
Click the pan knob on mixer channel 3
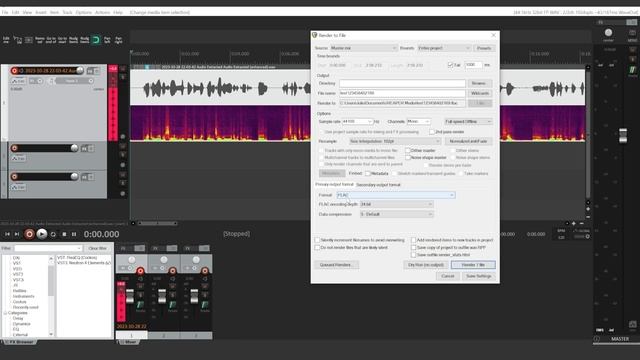[x=196, y=260]
